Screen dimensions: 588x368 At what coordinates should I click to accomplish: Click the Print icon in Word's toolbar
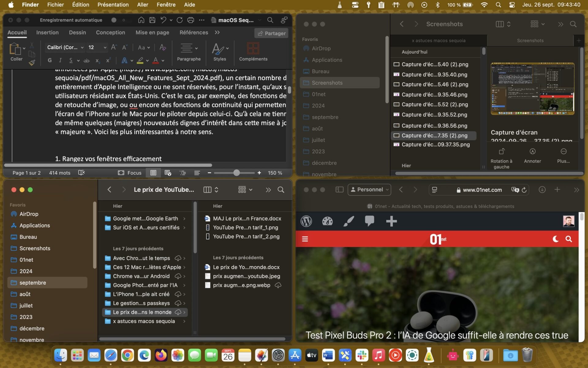pos(190,20)
